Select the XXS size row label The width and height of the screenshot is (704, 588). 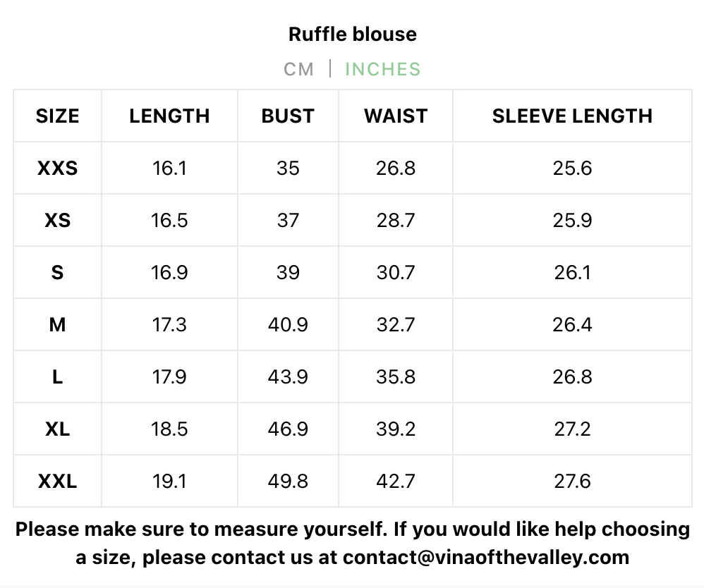point(57,168)
